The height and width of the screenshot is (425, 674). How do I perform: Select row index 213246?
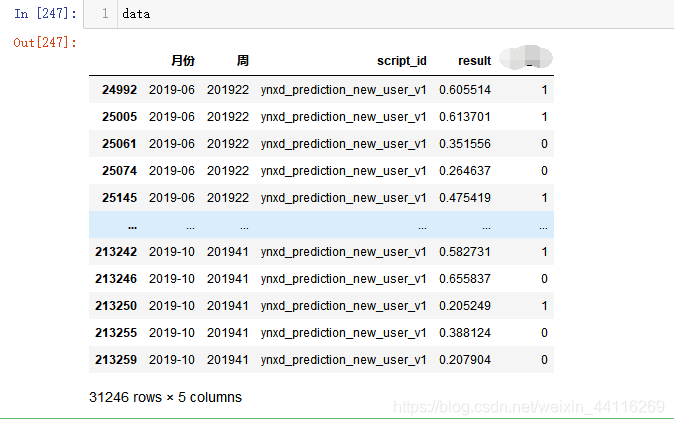tap(116, 279)
